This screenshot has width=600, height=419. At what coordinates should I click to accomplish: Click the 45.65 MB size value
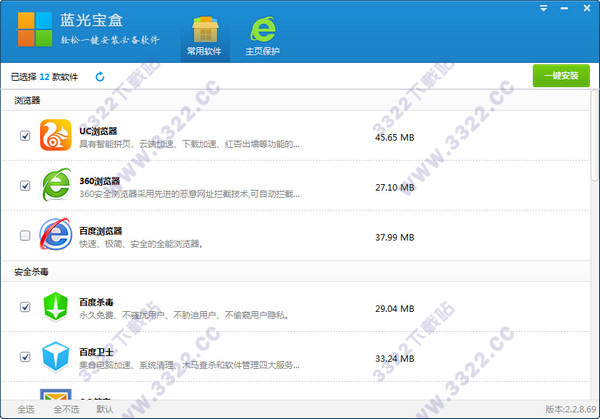tap(395, 138)
